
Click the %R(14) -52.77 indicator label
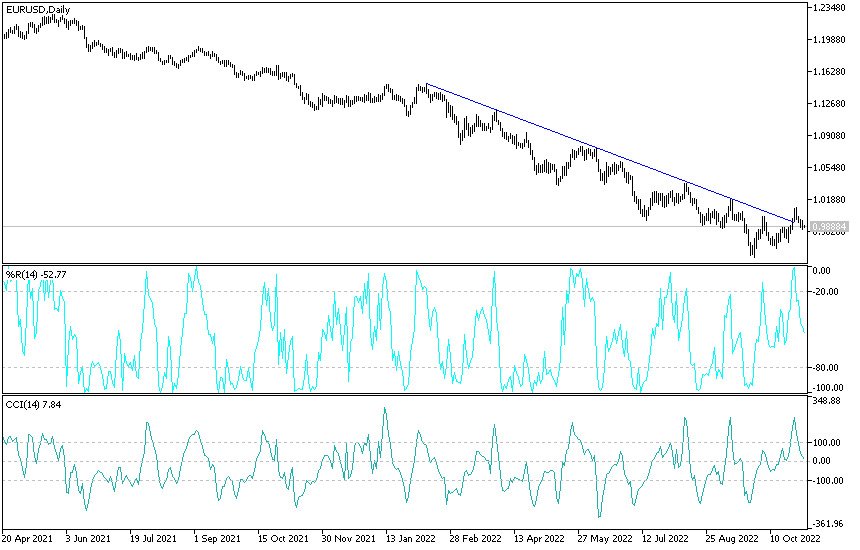pyautogui.click(x=36, y=274)
